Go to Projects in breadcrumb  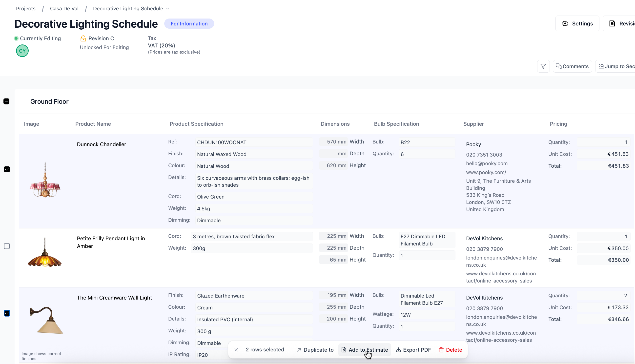[26, 8]
